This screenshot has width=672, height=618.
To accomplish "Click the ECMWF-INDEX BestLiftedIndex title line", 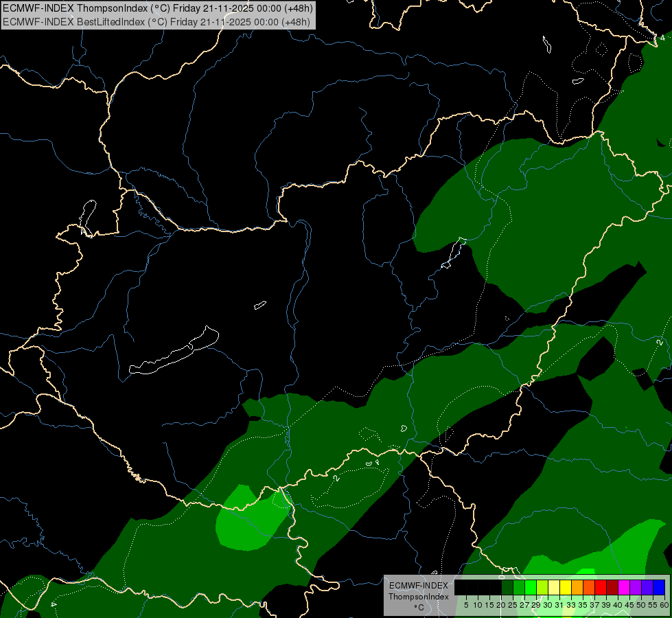I will click(157, 22).
